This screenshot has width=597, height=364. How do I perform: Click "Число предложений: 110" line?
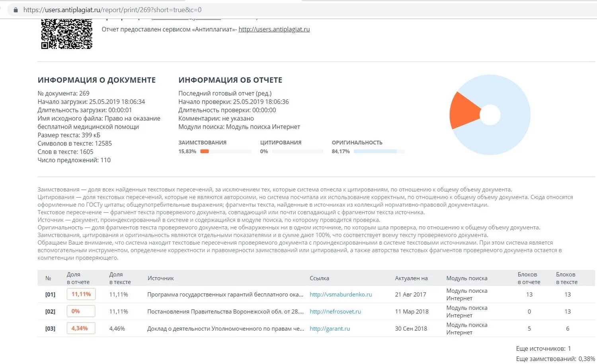tap(74, 160)
